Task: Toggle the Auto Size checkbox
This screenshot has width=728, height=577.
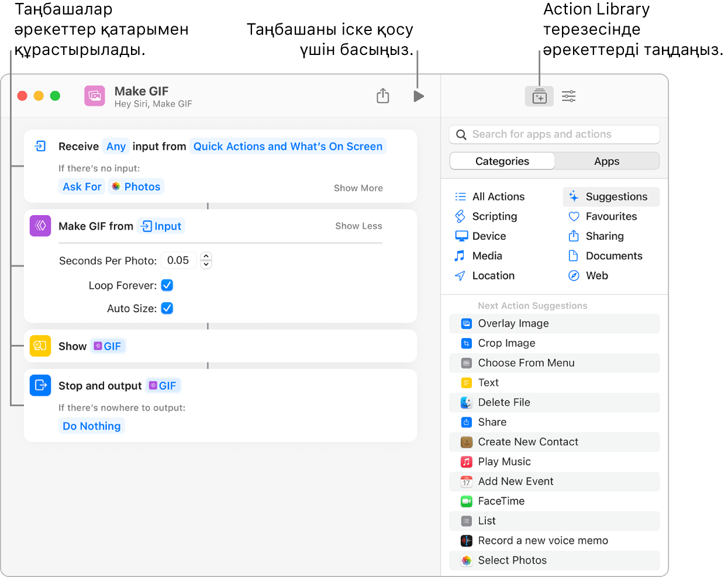Action: [x=167, y=308]
